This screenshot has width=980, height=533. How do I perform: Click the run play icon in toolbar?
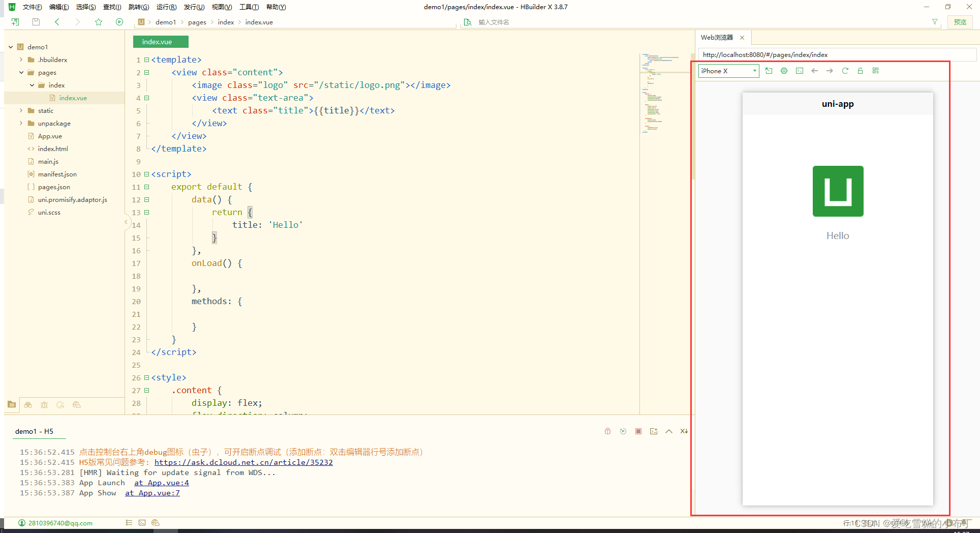[119, 22]
